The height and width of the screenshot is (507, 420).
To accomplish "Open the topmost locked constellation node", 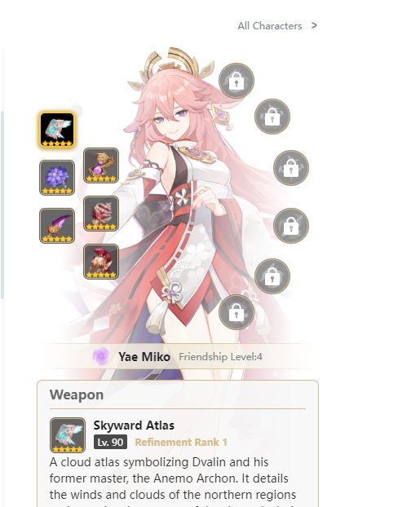I will [x=237, y=81].
